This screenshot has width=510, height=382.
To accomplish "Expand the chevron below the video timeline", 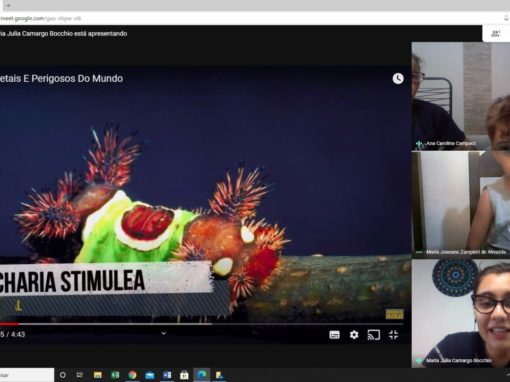I will 163,333.
